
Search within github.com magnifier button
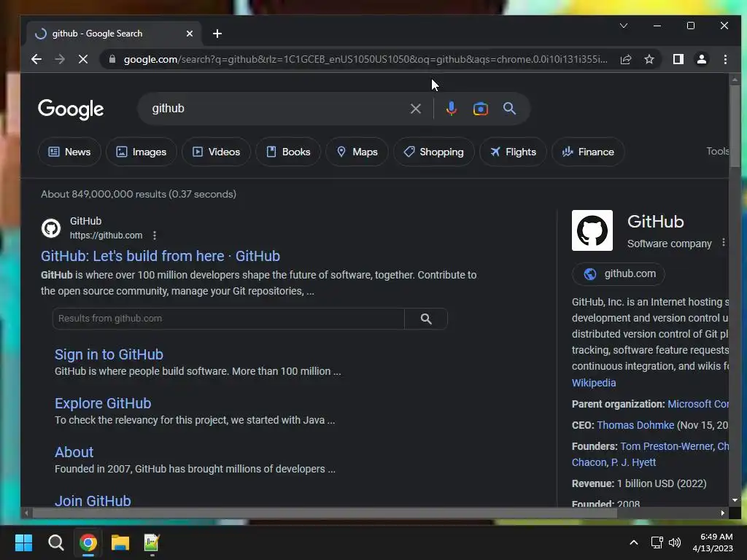pyautogui.click(x=426, y=319)
